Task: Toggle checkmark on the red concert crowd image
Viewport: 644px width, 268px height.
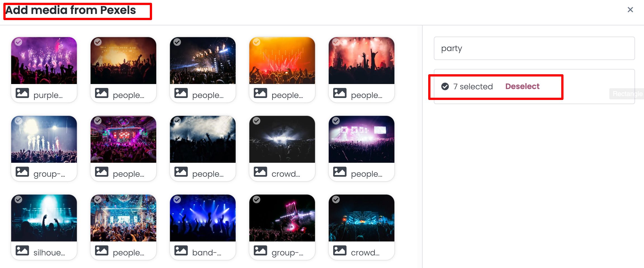Action: coord(336,42)
